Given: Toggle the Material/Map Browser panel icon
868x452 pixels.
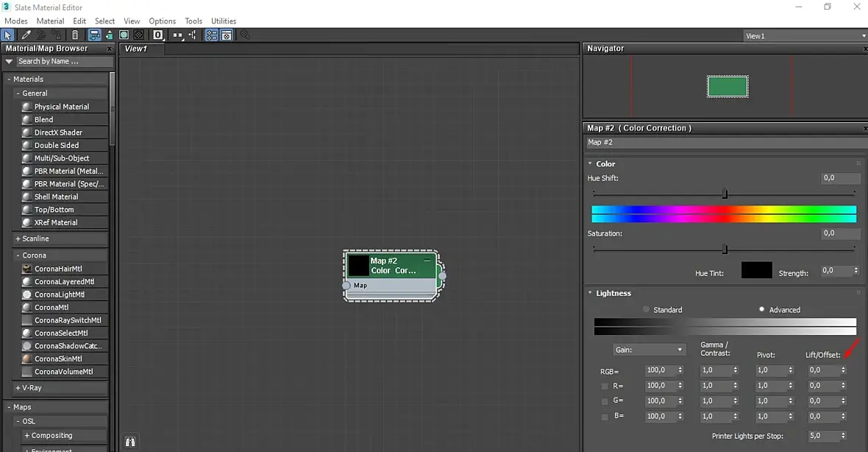Looking at the screenshot, I should [x=212, y=35].
